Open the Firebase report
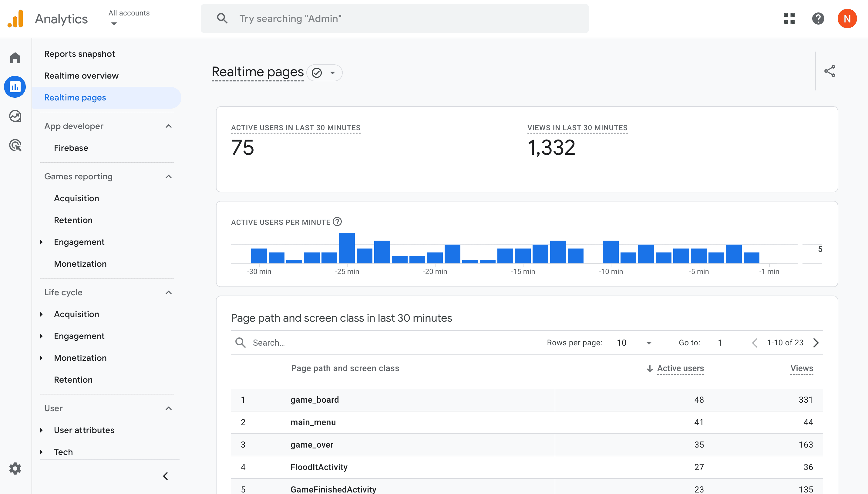Screen dimensions: 868x494 coord(71,147)
